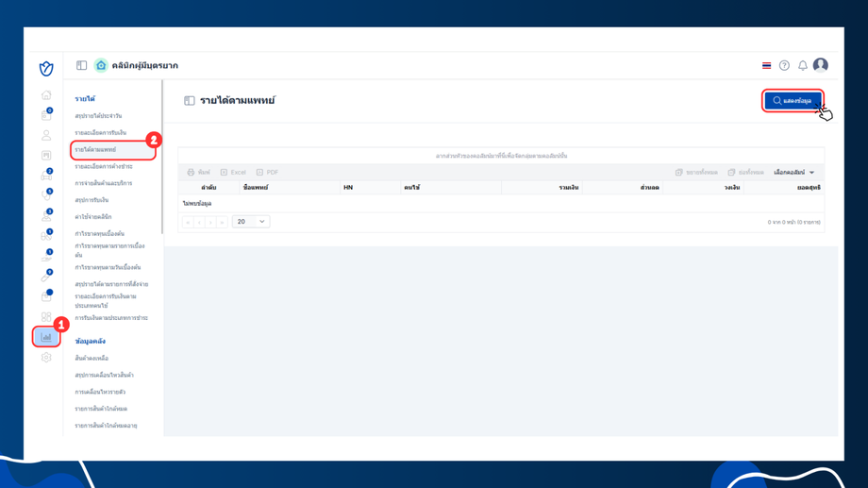The width and height of the screenshot is (868, 488).
Task: Open สรุปรายได้ตามรายการที่สั่งจ่าย report
Action: [x=112, y=284]
